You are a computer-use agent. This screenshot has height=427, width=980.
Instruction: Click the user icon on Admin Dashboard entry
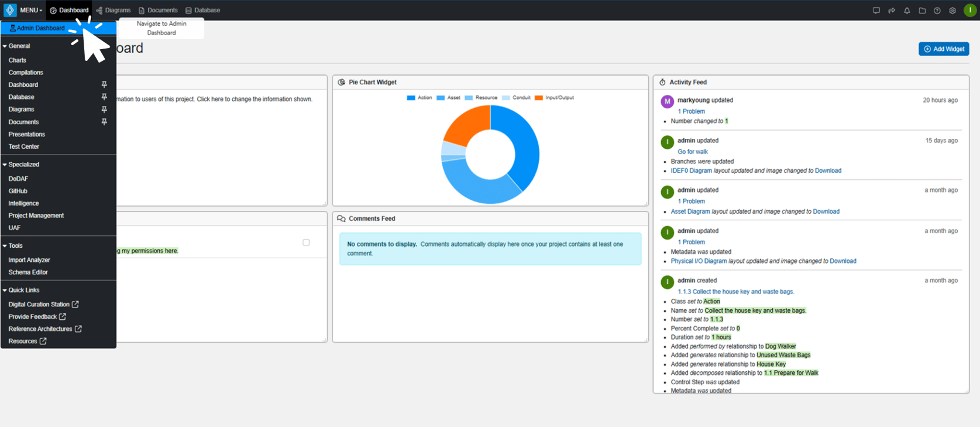point(13,28)
